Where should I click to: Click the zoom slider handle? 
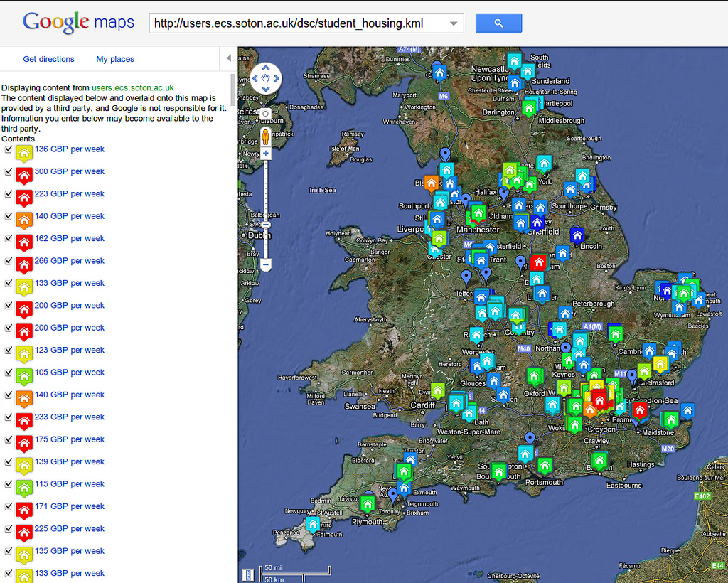click(266, 225)
